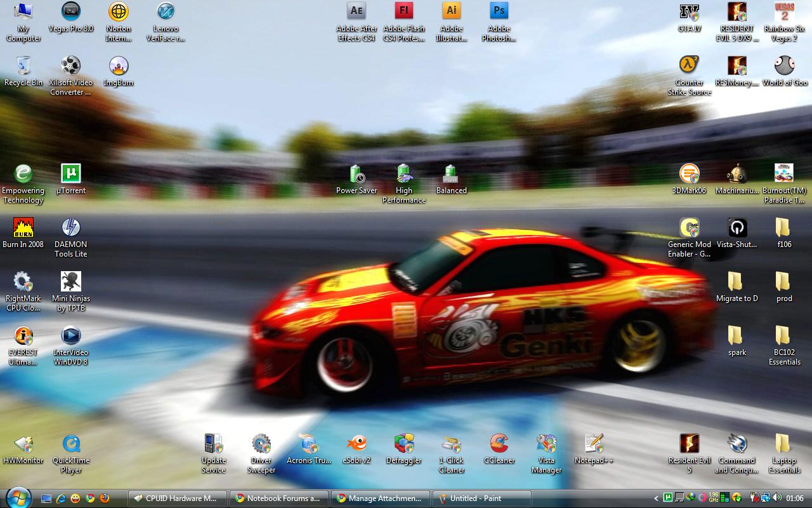Viewport: 812px width, 508px height.
Task: Switch to the Manage Attachments taskbar button
Action: [381, 498]
